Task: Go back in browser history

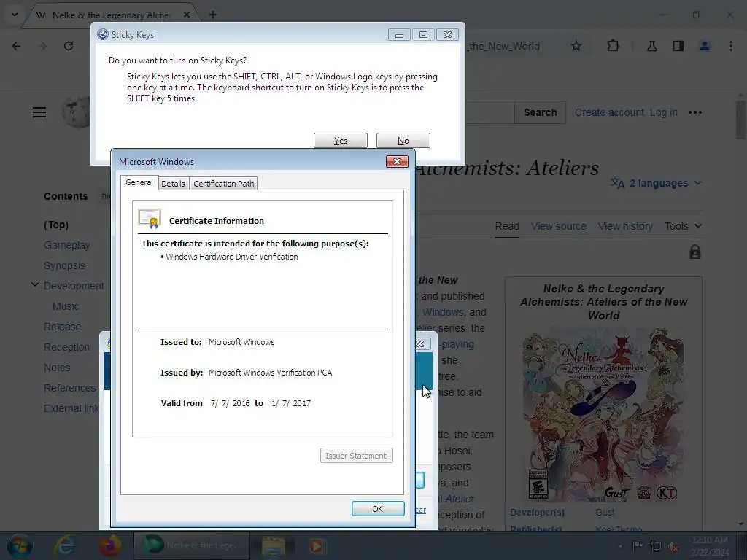Action: click(16, 46)
